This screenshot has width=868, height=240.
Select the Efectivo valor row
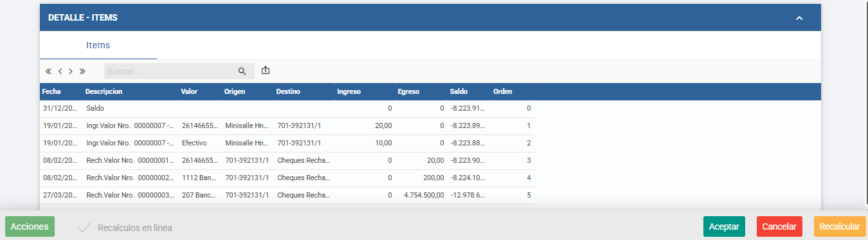click(287, 143)
